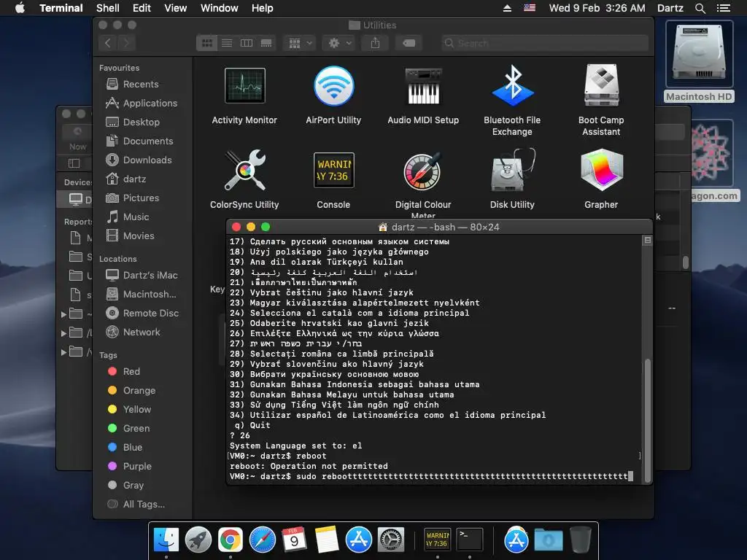The width and height of the screenshot is (747, 560).
Task: Open Activity Monitor in Utilities
Action: [244, 86]
